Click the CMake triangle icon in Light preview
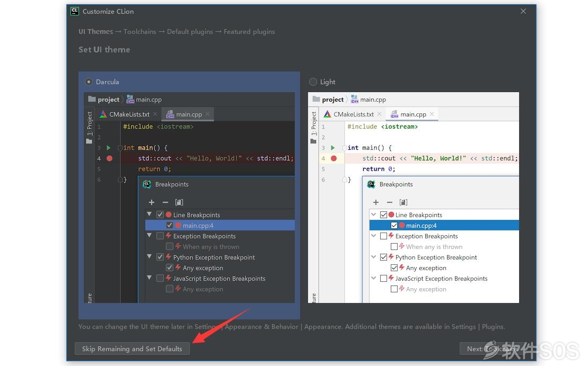Screen dimensions: 588x366 click(327, 114)
